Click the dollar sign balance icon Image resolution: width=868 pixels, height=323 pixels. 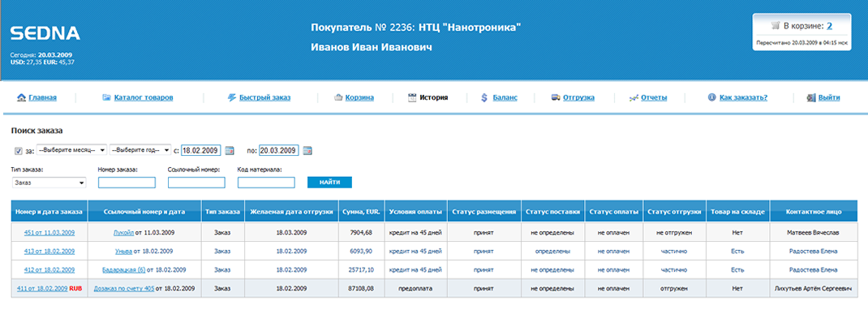(x=483, y=98)
